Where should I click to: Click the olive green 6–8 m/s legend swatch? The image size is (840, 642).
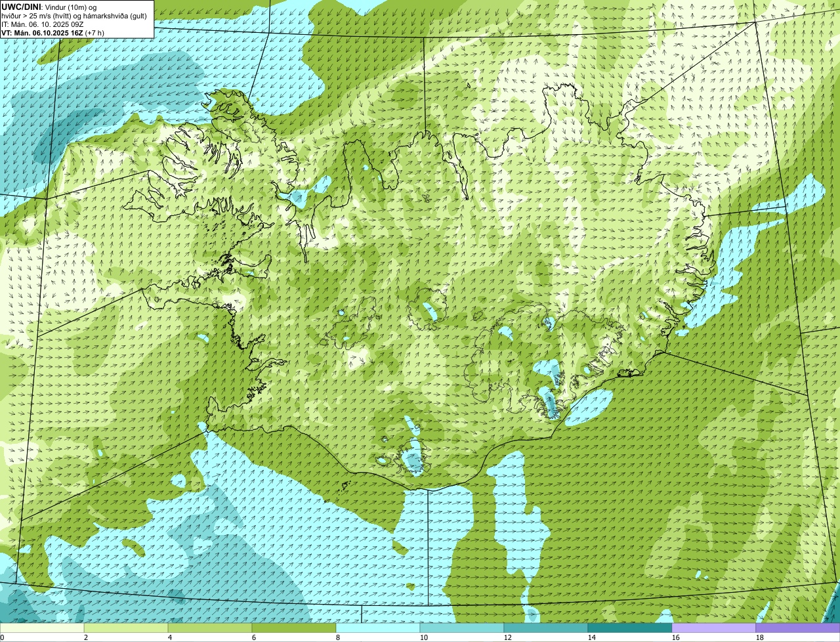tap(294, 628)
